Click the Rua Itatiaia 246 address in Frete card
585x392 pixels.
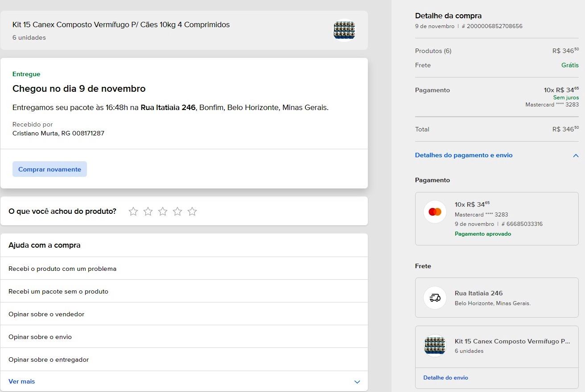point(478,293)
